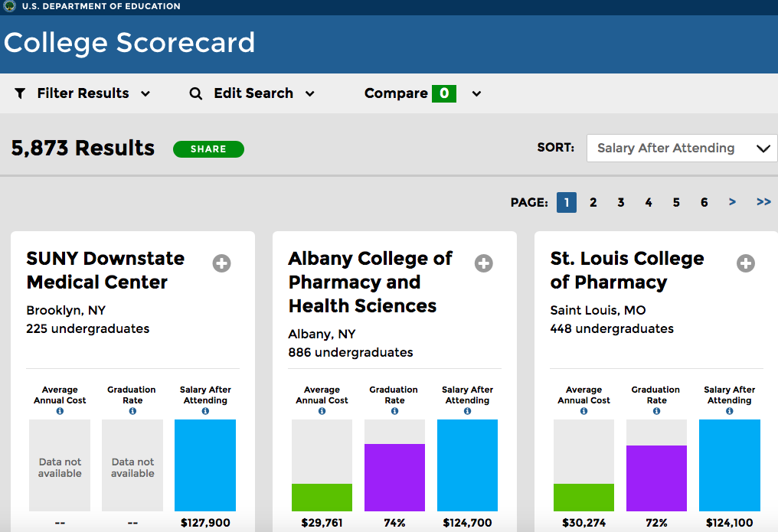This screenshot has height=532, width=778.
Task: Open Graduation Rate info for SUNY Downstate
Action: (132, 411)
